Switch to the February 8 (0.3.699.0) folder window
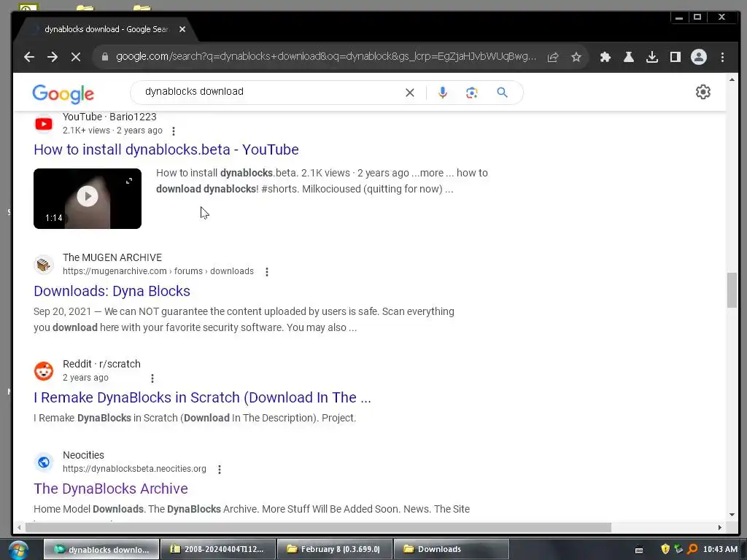The height and width of the screenshot is (560, 747). [334, 550]
